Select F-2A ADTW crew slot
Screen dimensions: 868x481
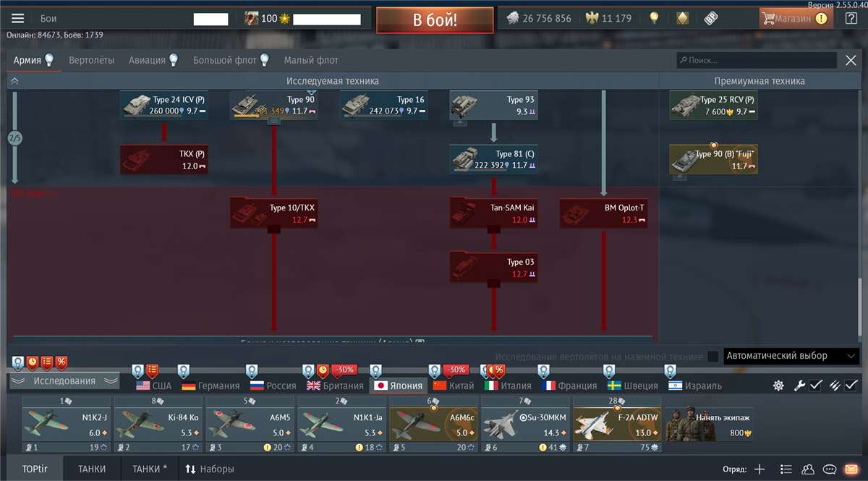click(x=618, y=425)
